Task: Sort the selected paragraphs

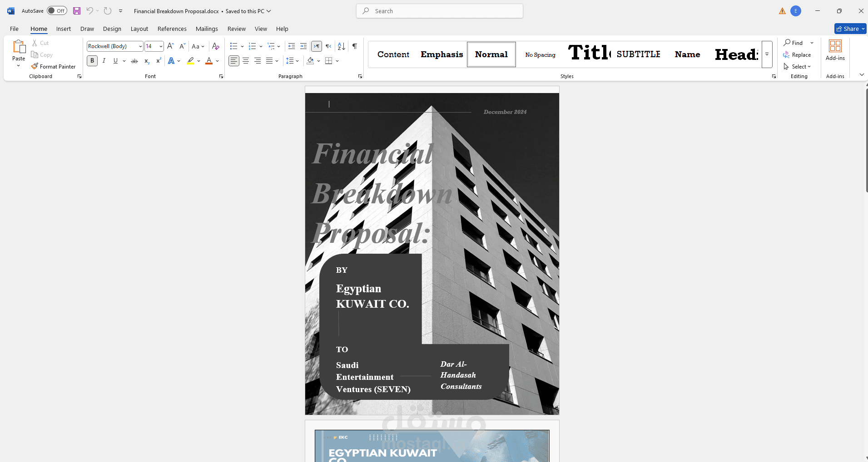Action: click(x=342, y=46)
